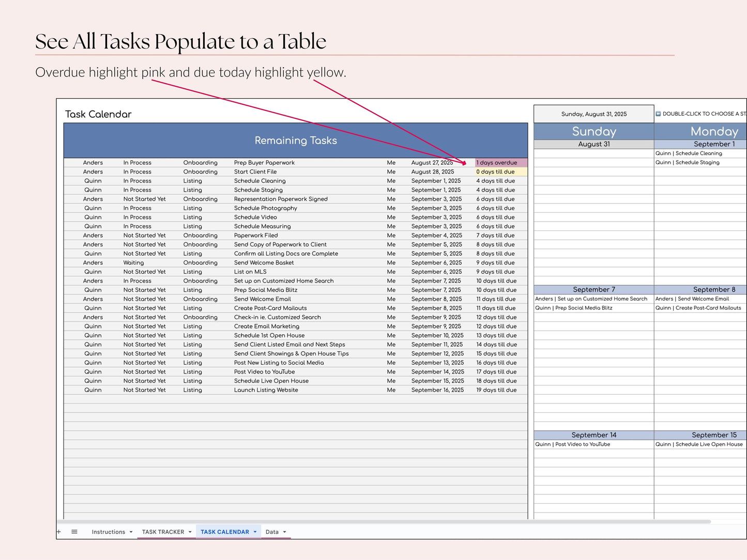Switch to the TASK TRACKER tab
This screenshot has height=560, width=747.
pyautogui.click(x=163, y=532)
